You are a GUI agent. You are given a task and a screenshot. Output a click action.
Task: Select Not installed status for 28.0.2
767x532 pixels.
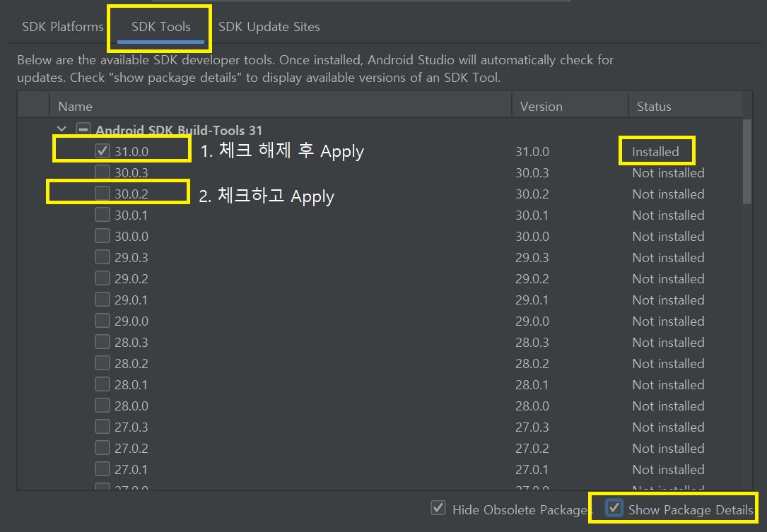point(668,363)
